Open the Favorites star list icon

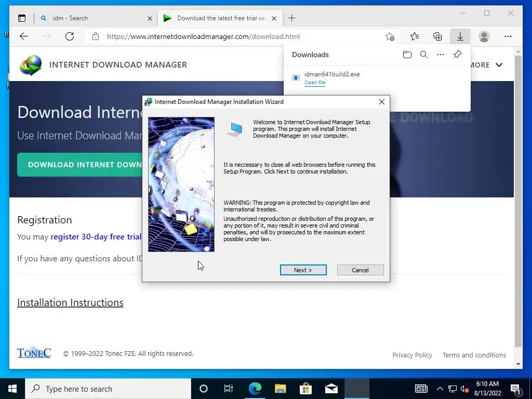click(414, 36)
